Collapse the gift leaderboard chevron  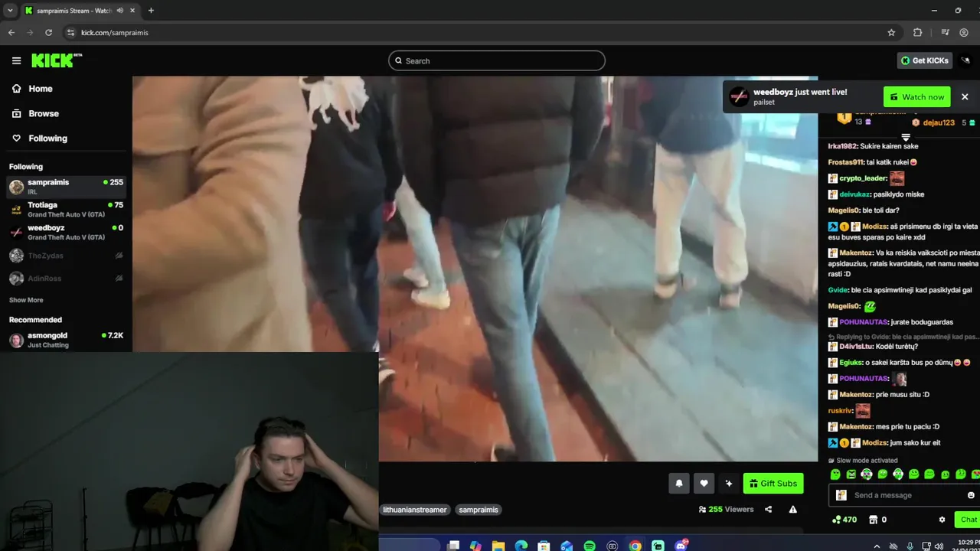click(x=906, y=138)
